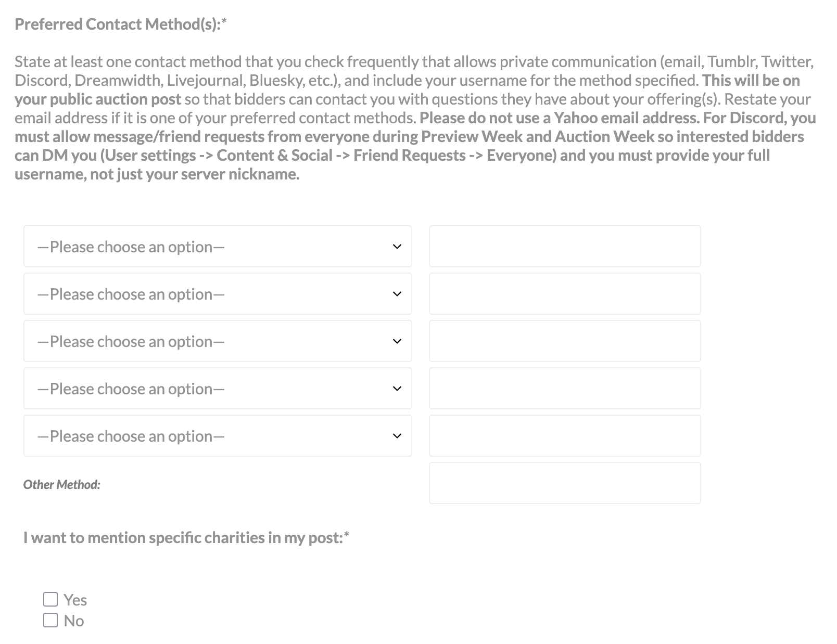837x644 pixels.
Task: Check the Yes checkbox for charities
Action: pos(50,599)
